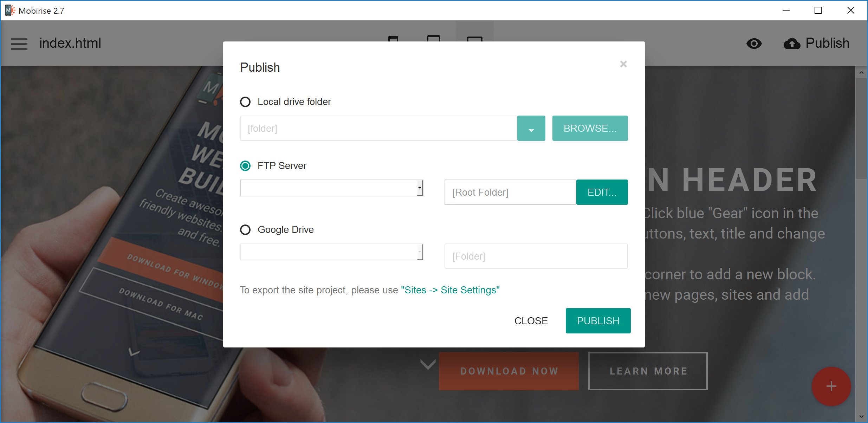Click the Publish upload icon in toolbar
The width and height of the screenshot is (868, 423).
coord(792,44)
